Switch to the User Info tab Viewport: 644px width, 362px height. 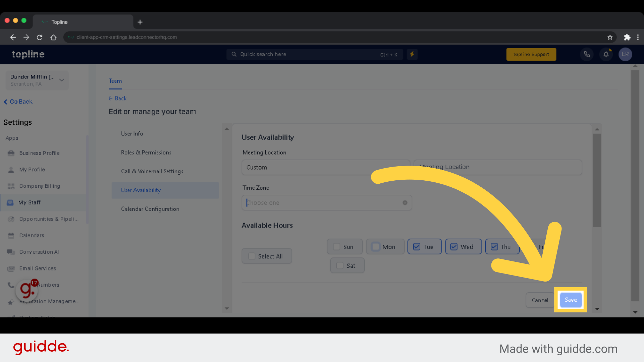[x=131, y=133]
